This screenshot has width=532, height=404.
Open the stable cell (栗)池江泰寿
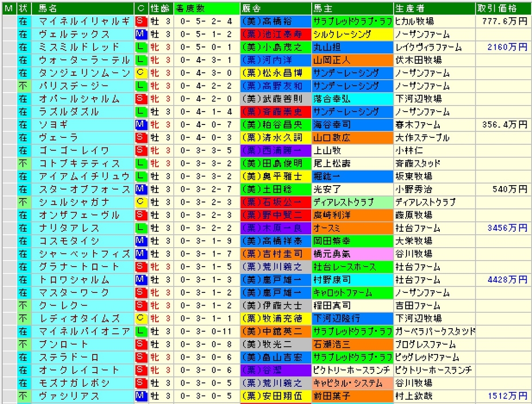[275, 34]
